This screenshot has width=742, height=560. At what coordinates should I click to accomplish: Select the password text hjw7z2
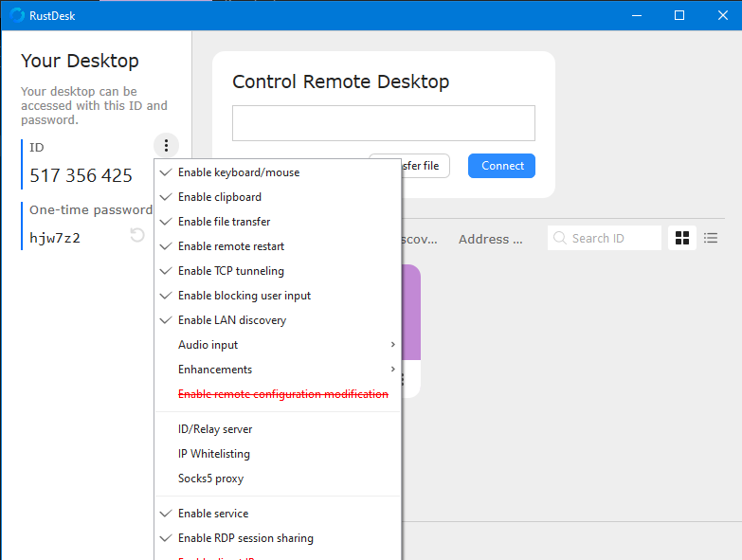tap(55, 238)
